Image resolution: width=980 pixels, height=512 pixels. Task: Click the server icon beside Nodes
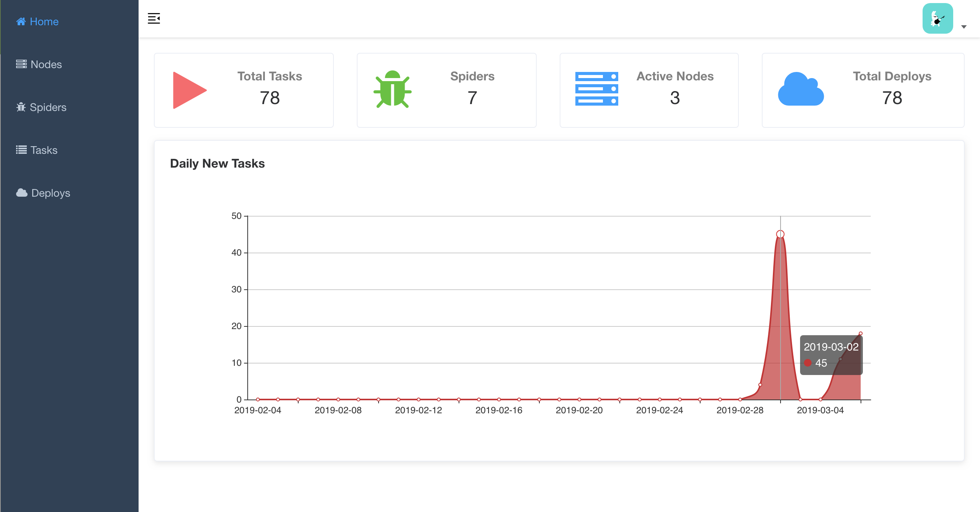coord(21,64)
